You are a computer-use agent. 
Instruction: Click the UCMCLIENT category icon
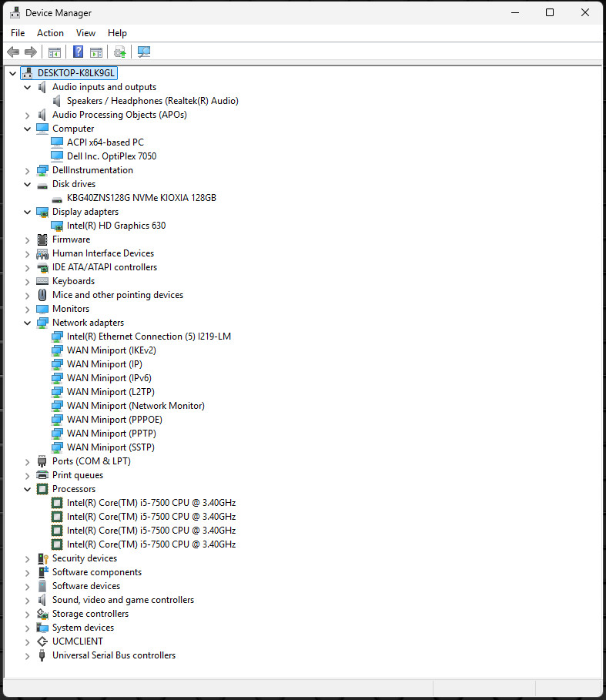(x=42, y=641)
